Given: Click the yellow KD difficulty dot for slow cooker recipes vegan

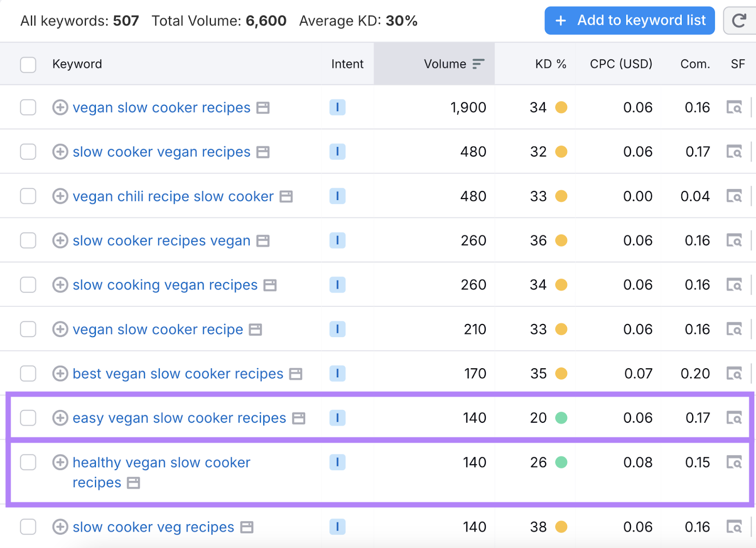Looking at the screenshot, I should point(561,240).
